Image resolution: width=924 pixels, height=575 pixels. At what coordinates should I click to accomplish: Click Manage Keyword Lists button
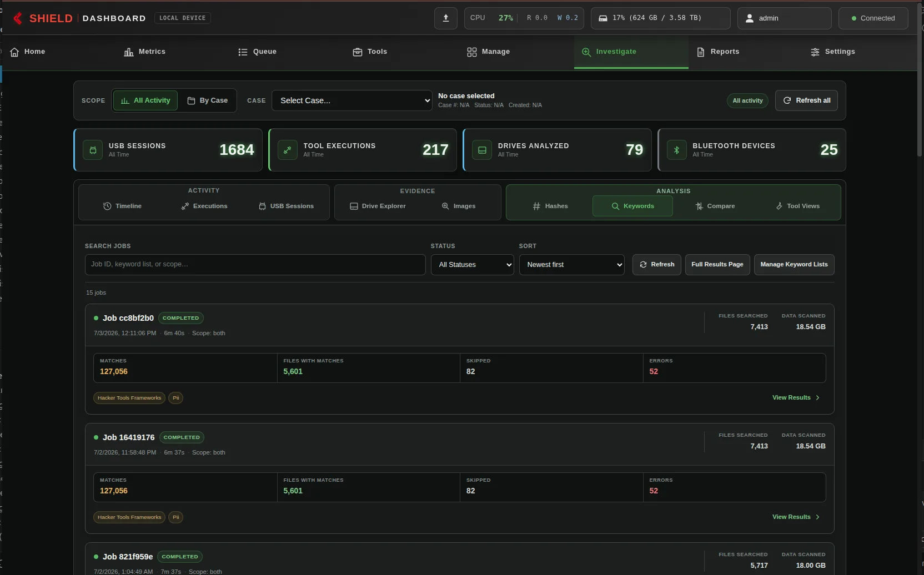[x=794, y=265]
